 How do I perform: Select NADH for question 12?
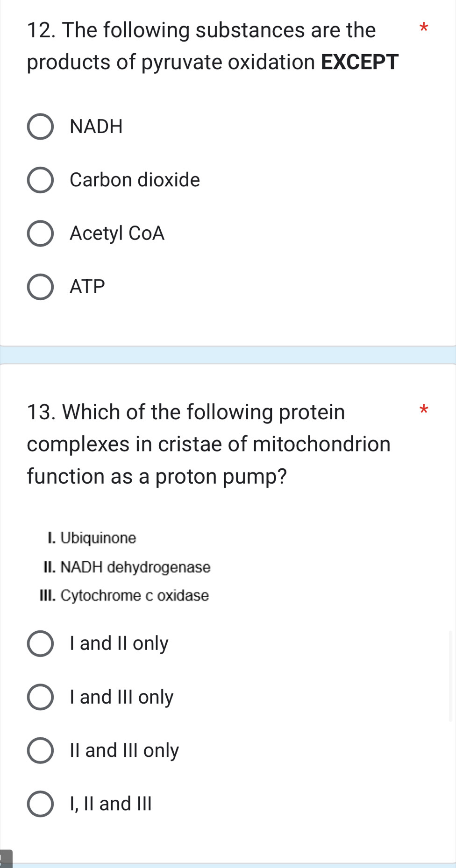pos(41,127)
